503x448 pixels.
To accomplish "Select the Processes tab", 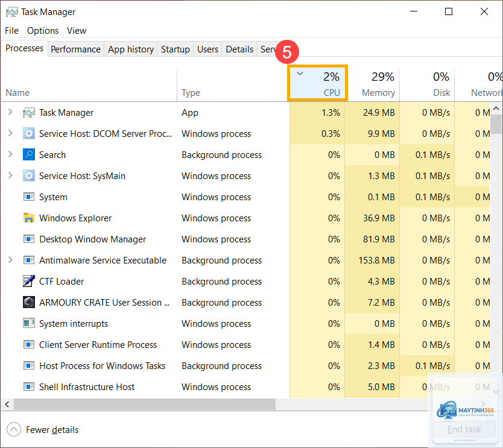I will coord(24,48).
